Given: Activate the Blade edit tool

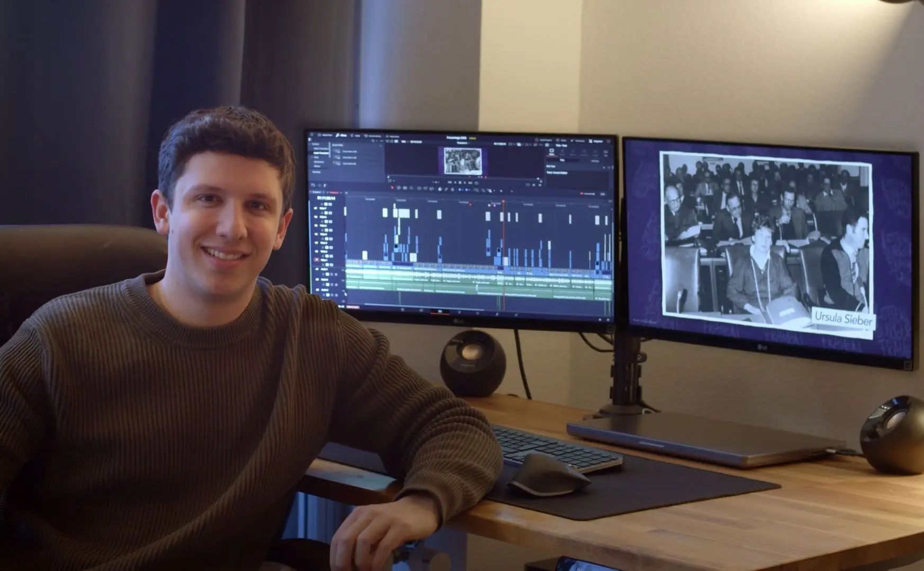Looking at the screenshot, I should coord(412,188).
